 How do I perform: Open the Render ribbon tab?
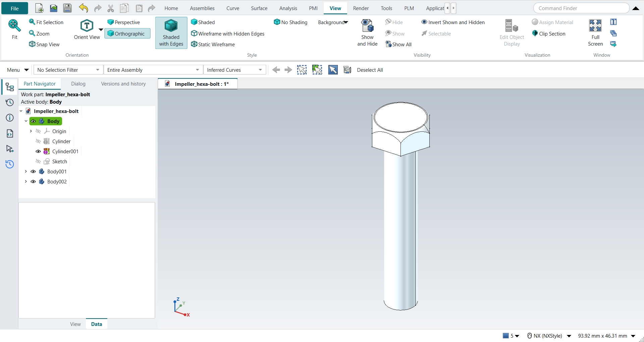(361, 8)
